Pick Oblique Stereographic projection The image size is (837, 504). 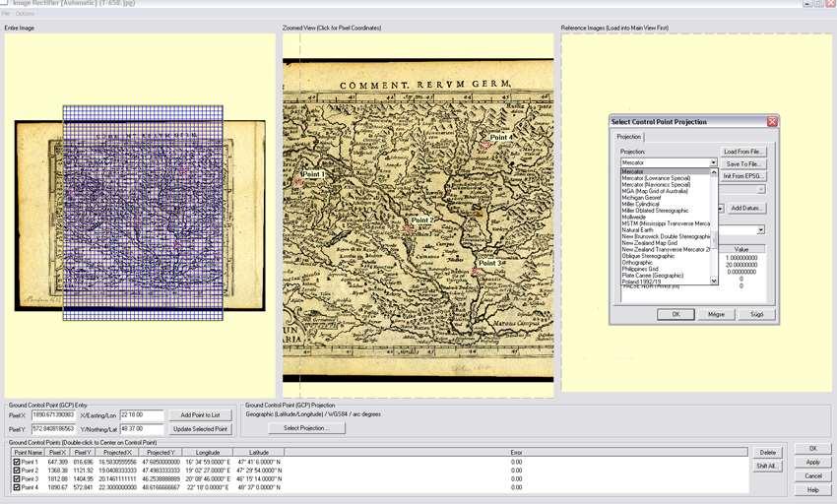648,256
